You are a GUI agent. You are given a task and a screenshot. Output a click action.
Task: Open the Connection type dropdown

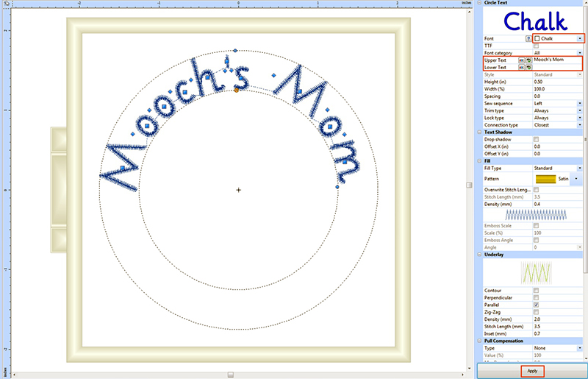[x=580, y=124]
